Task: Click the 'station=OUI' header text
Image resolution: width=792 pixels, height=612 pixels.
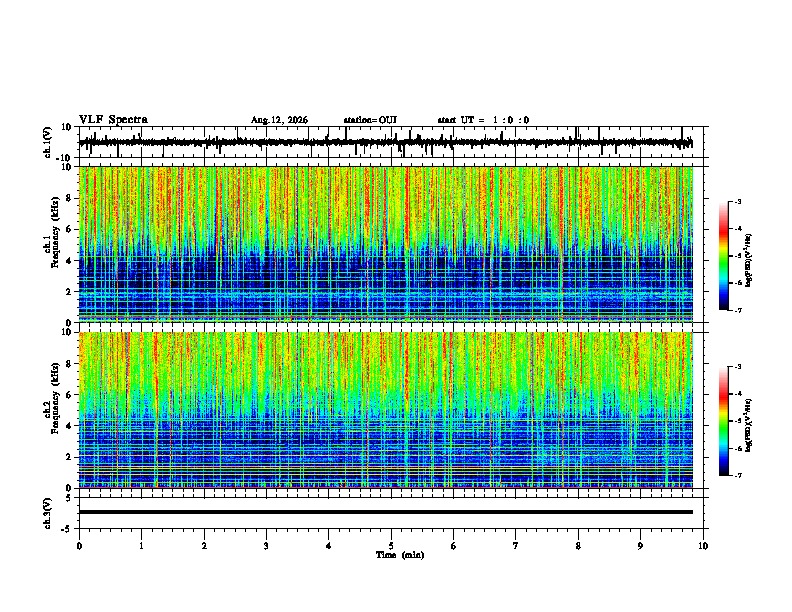Action: coord(370,120)
